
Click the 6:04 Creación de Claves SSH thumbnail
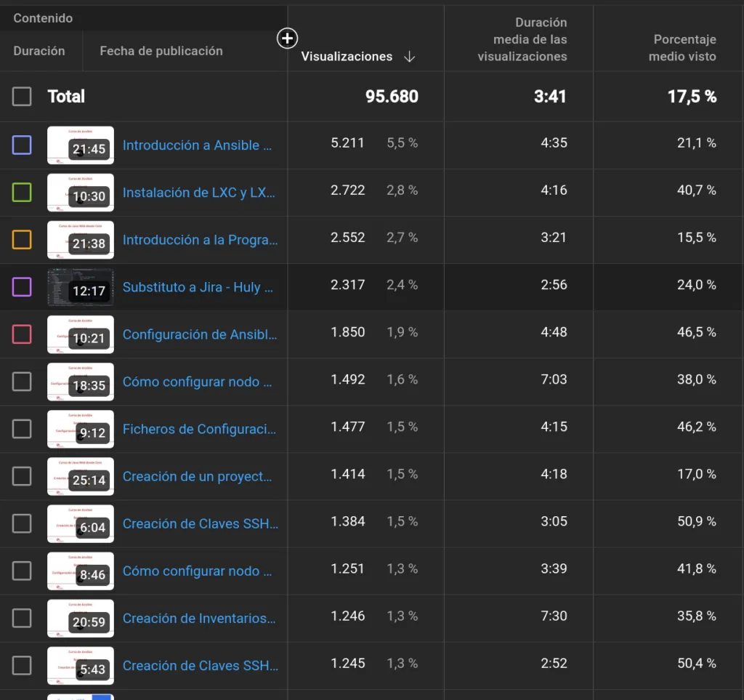click(x=81, y=523)
